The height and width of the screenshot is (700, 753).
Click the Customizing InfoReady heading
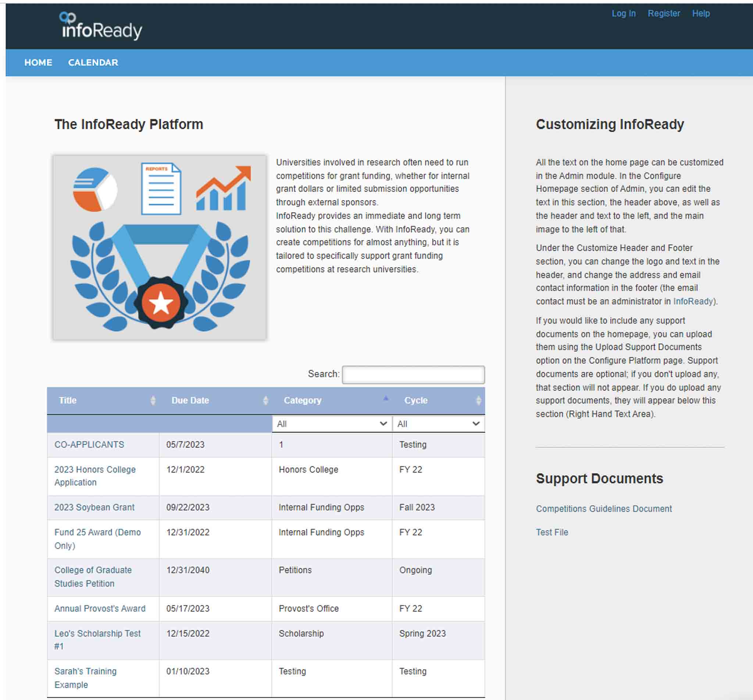coord(610,124)
